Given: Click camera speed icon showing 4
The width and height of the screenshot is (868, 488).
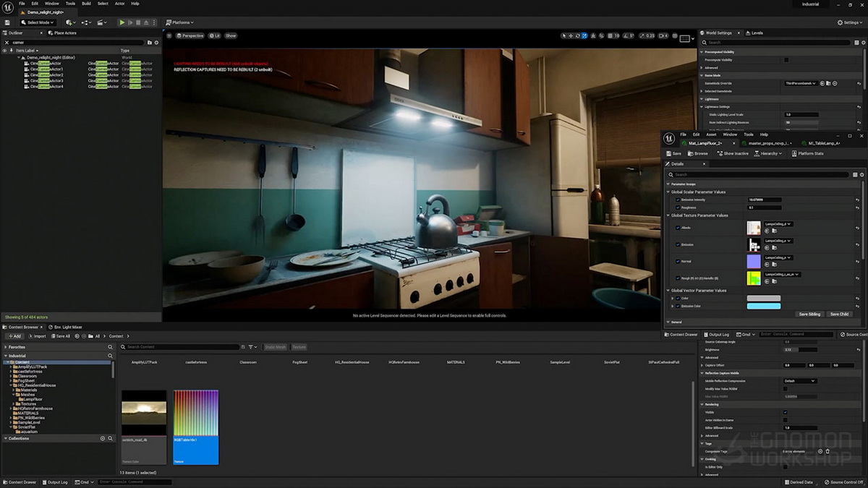Looking at the screenshot, I should 663,35.
